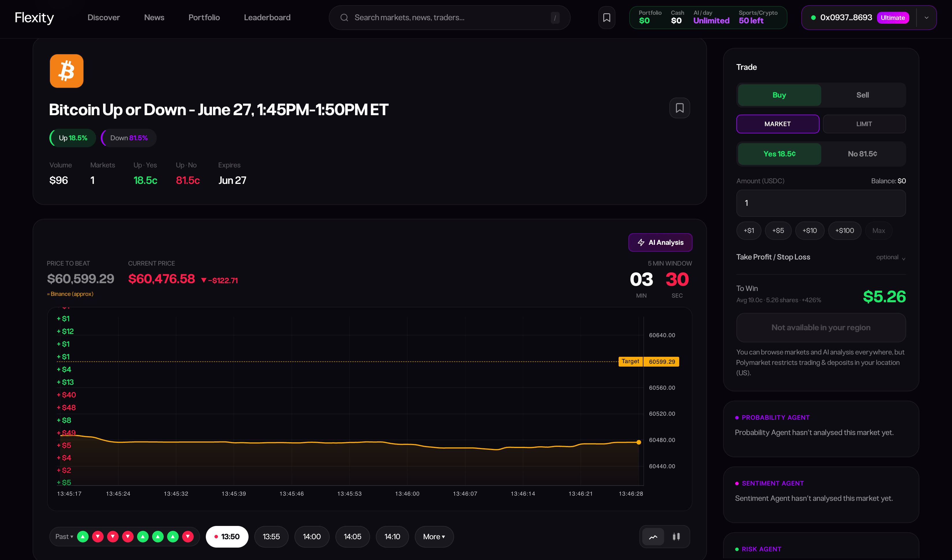Click the AI / day Unlimited stat

(711, 17)
